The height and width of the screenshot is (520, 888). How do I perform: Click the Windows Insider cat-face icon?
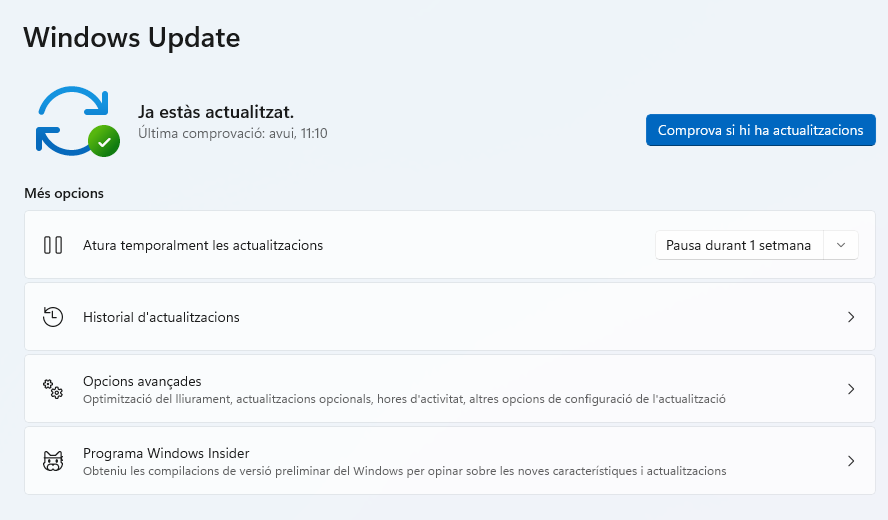click(53, 461)
